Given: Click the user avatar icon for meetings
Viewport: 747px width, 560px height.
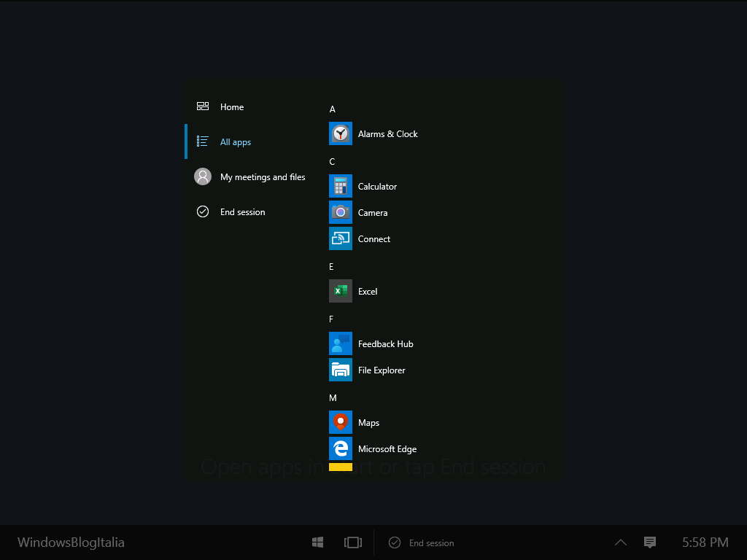Looking at the screenshot, I should coord(203,176).
